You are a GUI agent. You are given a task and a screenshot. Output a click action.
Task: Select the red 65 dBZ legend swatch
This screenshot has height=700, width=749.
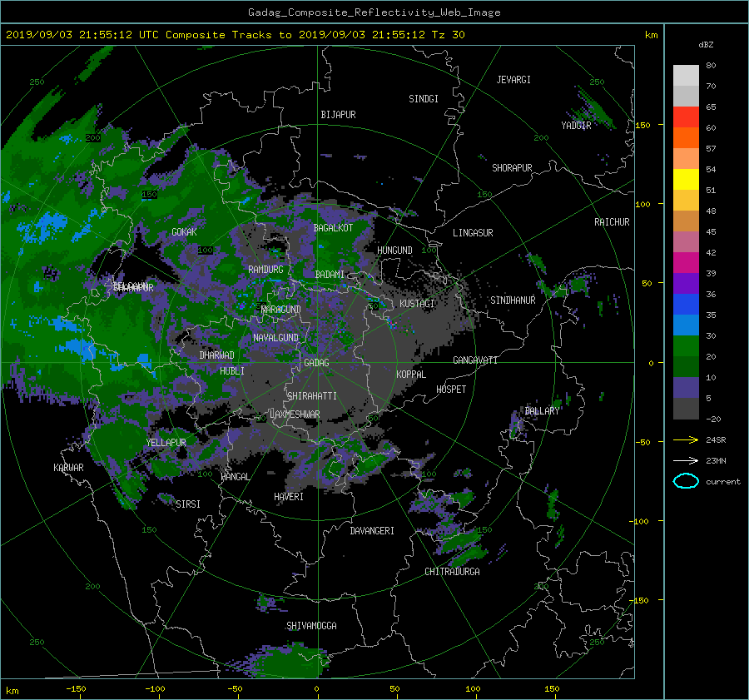point(686,117)
